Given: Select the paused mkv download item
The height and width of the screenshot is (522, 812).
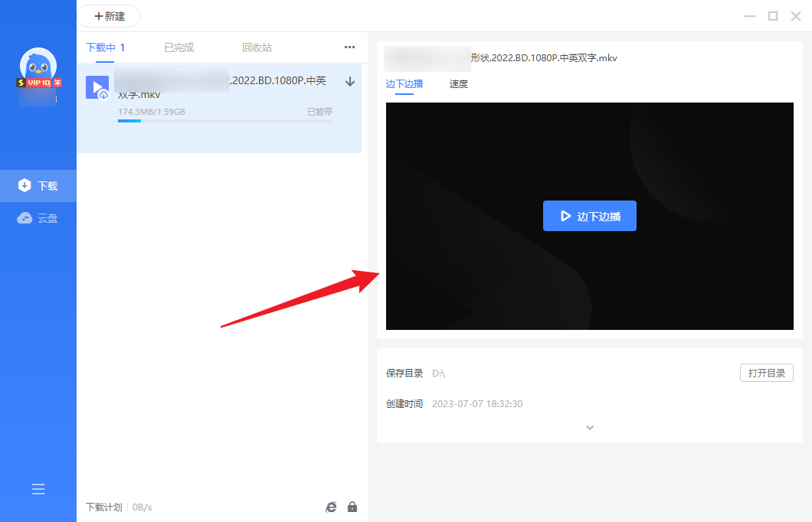Looking at the screenshot, I should coord(230,134).
